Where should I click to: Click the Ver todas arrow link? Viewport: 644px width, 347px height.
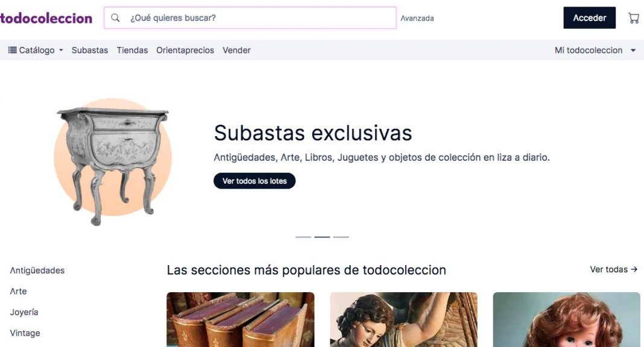coord(614,269)
